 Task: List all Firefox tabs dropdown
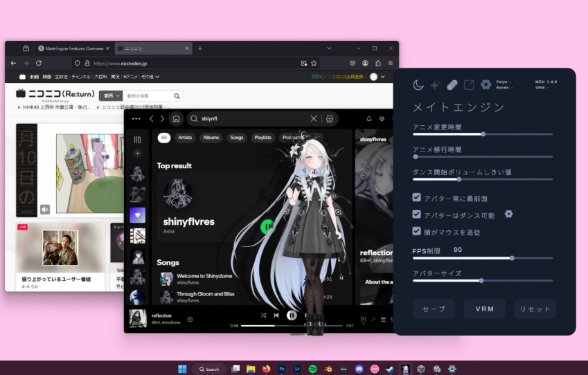329,48
